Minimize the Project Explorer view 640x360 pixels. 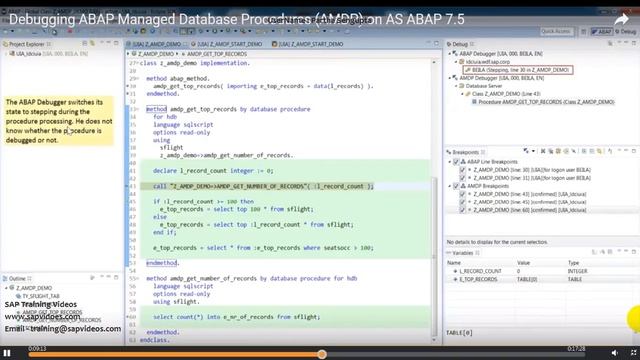(109, 42)
